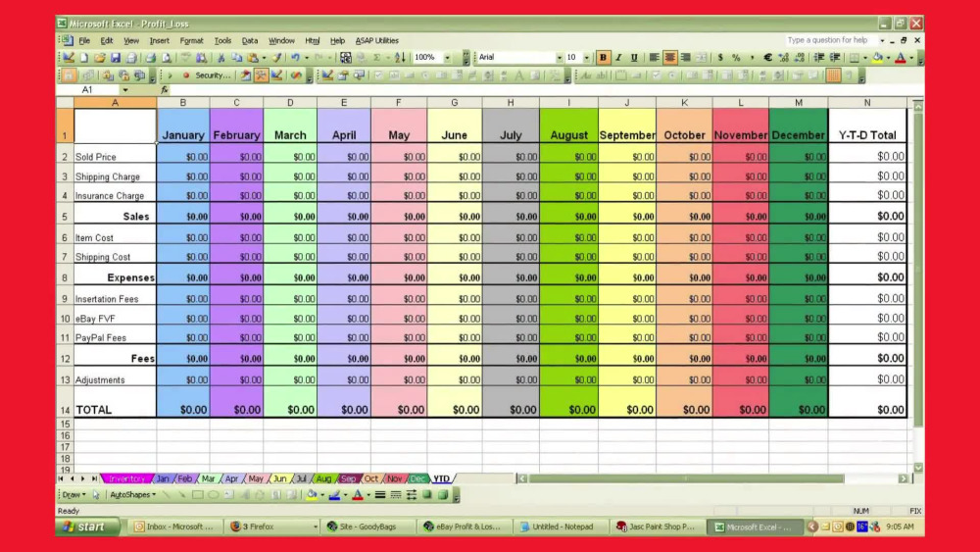Toggle Underline formatting
The height and width of the screenshot is (552, 980).
[634, 58]
